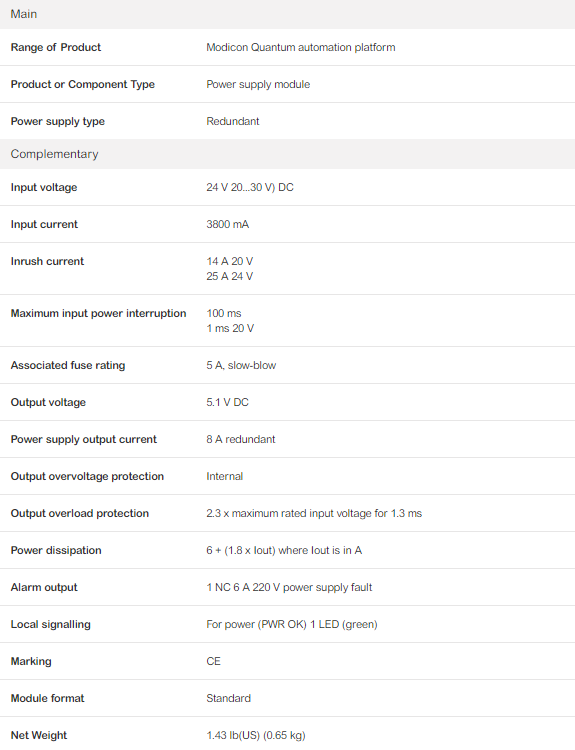Select the Redundant power supply type value
This screenshot has width=575, height=750.
point(232,121)
